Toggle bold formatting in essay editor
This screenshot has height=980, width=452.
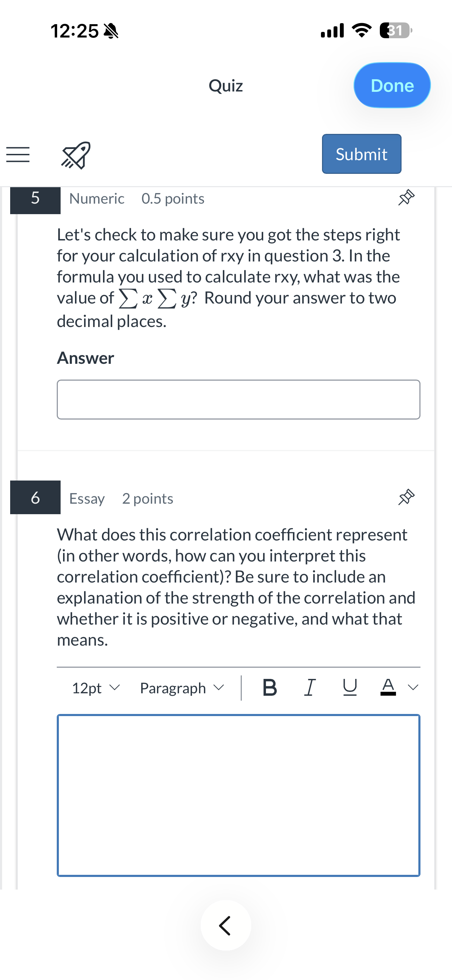click(x=270, y=688)
